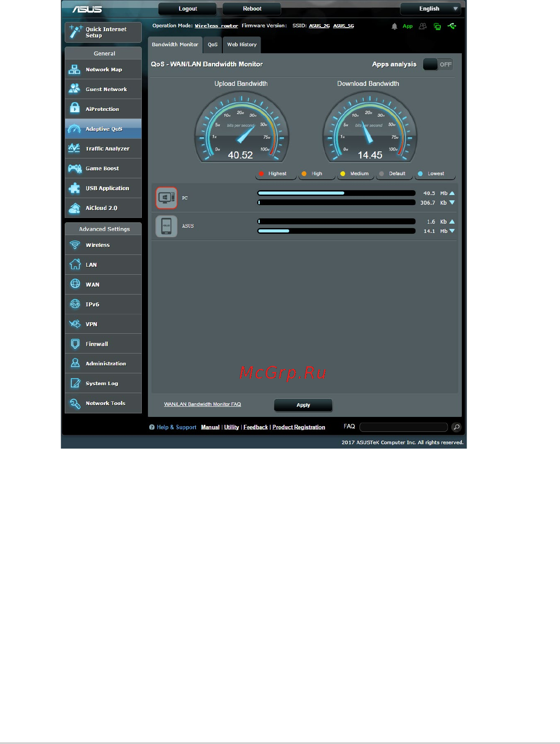This screenshot has width=560, height=744.
Task: Open the Administration user icon
Action: (75, 363)
